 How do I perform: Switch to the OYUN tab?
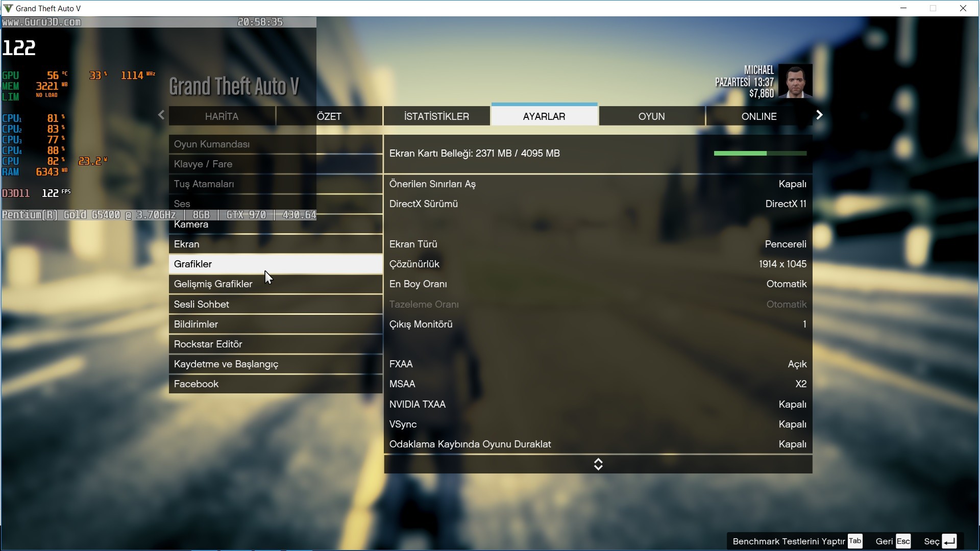(x=651, y=116)
